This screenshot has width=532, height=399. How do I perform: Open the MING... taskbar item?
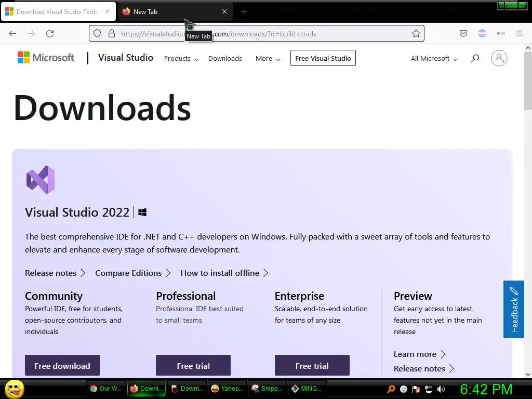pos(307,389)
